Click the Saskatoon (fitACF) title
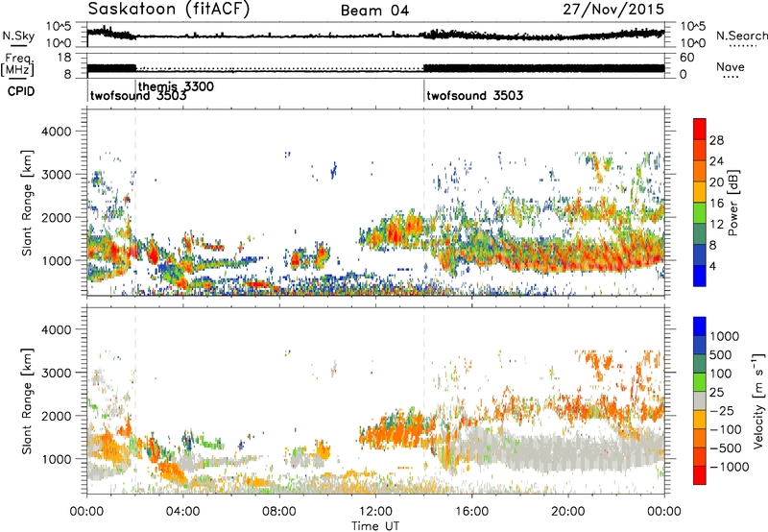Viewport: 768px width, 532px height. click(169, 9)
